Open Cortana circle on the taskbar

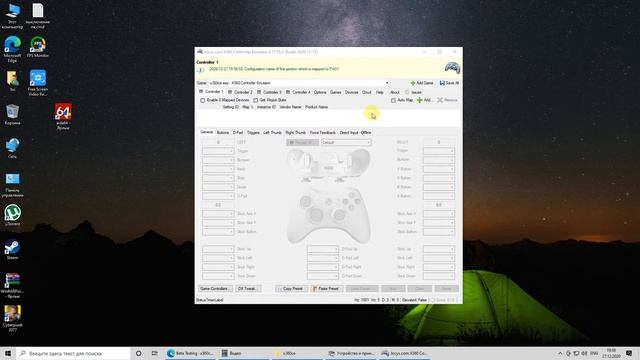138,353
